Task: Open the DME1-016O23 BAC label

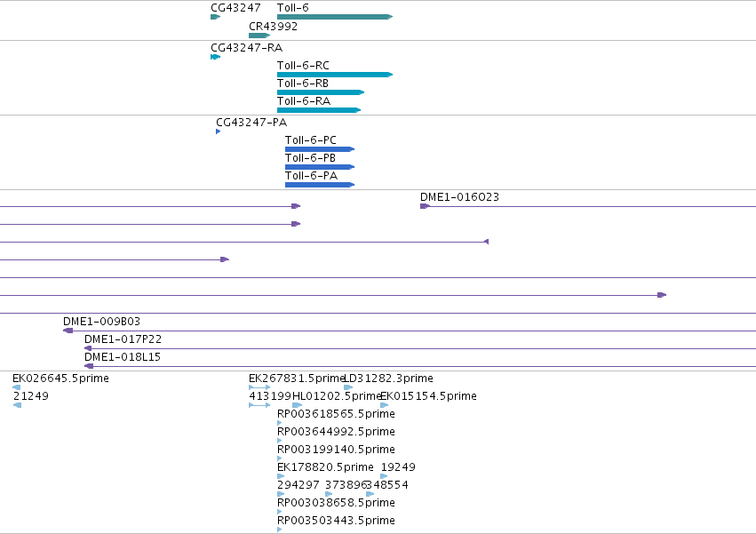Action: point(459,197)
